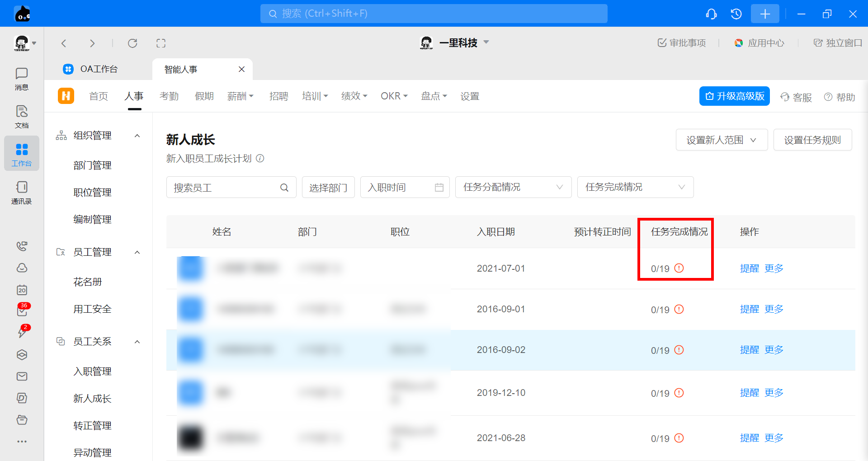Open the 任务完成情况 dropdown filter

635,187
